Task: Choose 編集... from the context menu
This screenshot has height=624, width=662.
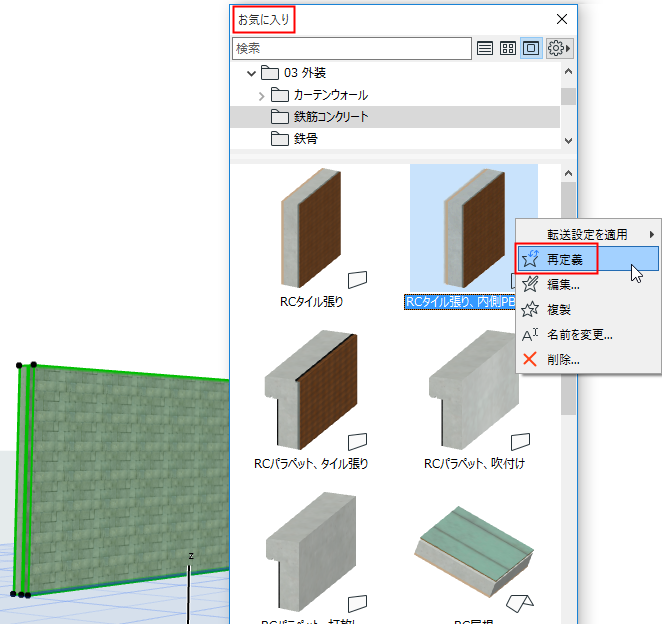Action: click(x=588, y=285)
